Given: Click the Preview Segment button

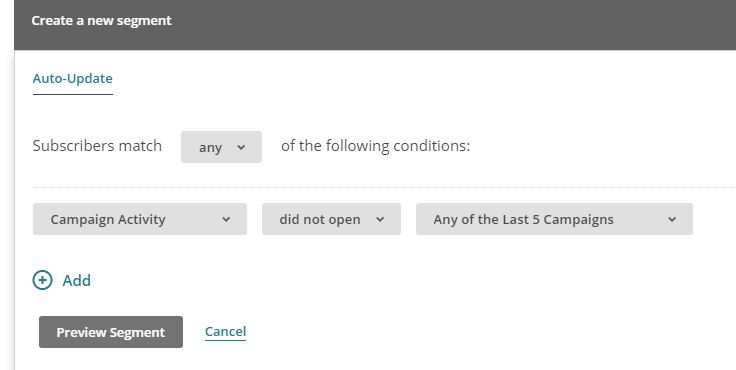Looking at the screenshot, I should tap(111, 332).
